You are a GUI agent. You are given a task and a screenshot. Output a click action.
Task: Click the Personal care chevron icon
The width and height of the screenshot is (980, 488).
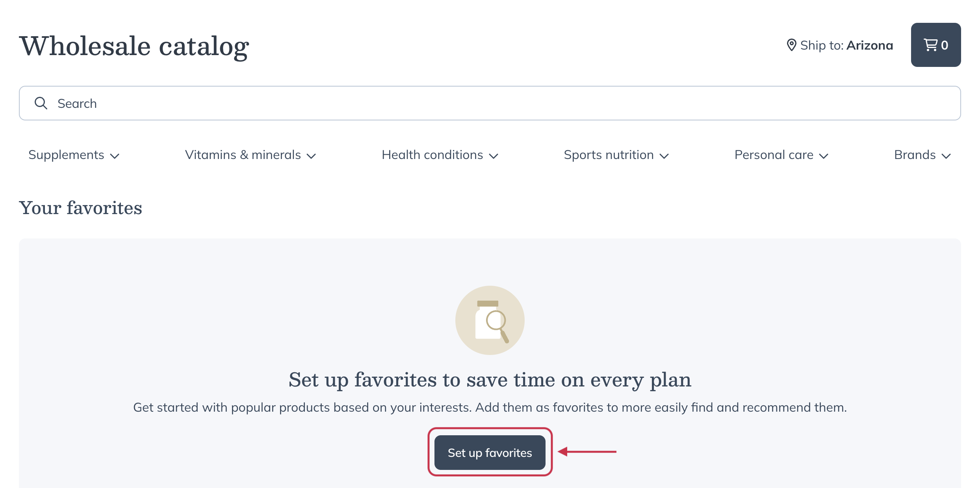[824, 156]
